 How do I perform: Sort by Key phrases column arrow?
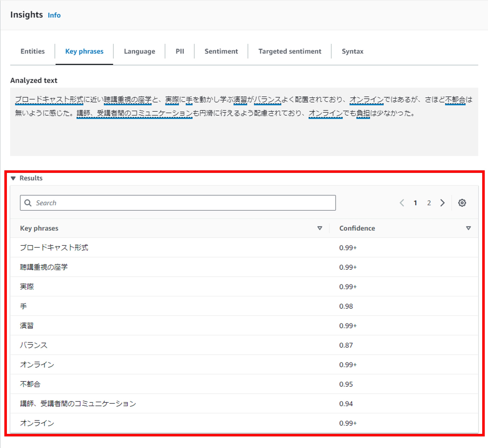tap(320, 228)
